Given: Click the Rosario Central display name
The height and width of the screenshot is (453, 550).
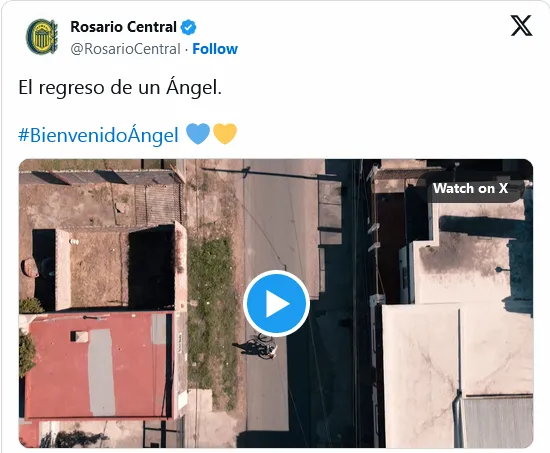Looking at the screenshot, I should [x=123, y=27].
